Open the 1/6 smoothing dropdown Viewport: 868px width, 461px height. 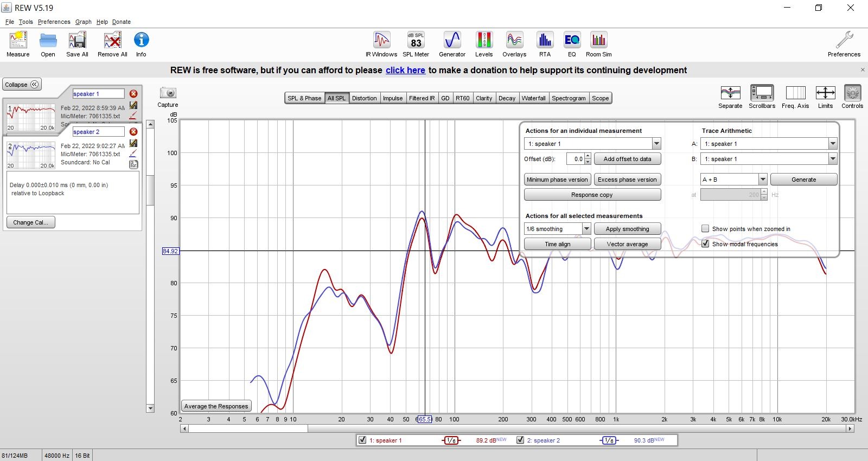coord(586,229)
